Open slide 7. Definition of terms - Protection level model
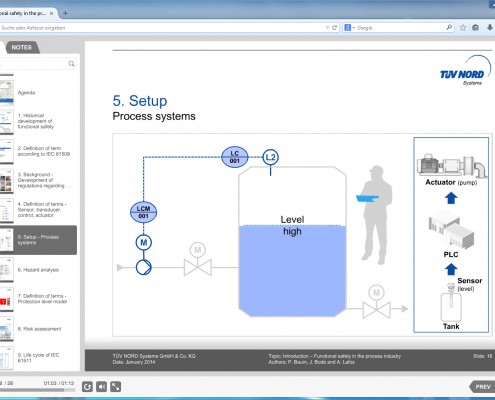This screenshot has height=400, width=495. tap(38, 299)
